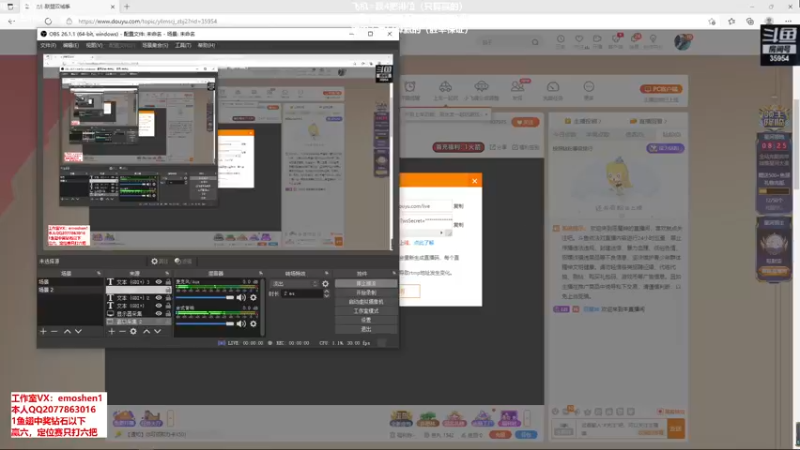Toggle visibility of 显示器采集 source
The image size is (800, 450).
tap(159, 313)
